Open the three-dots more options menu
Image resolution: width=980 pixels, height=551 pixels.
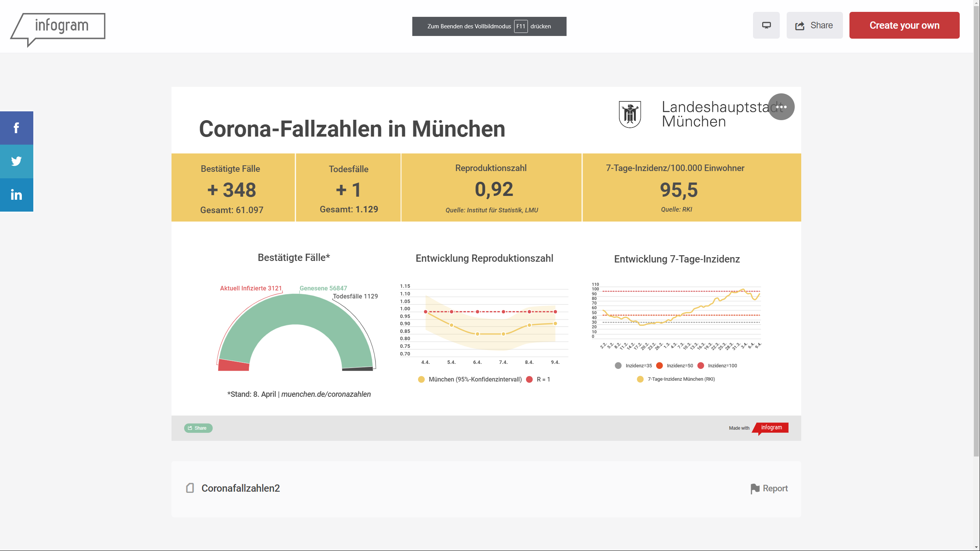781,107
